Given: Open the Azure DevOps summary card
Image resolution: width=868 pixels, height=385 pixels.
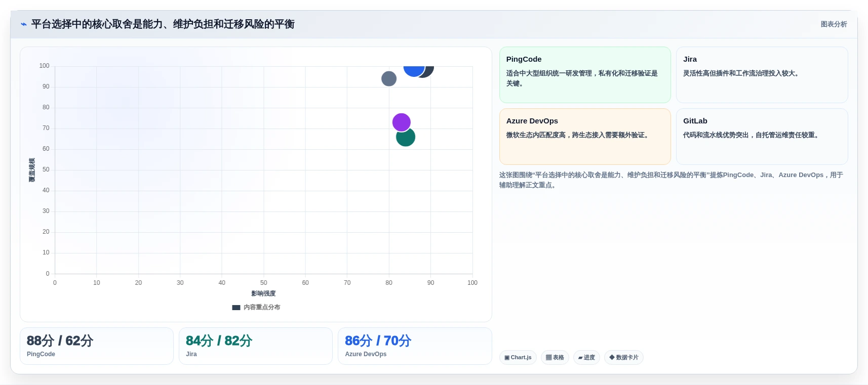Looking at the screenshot, I should click(585, 137).
